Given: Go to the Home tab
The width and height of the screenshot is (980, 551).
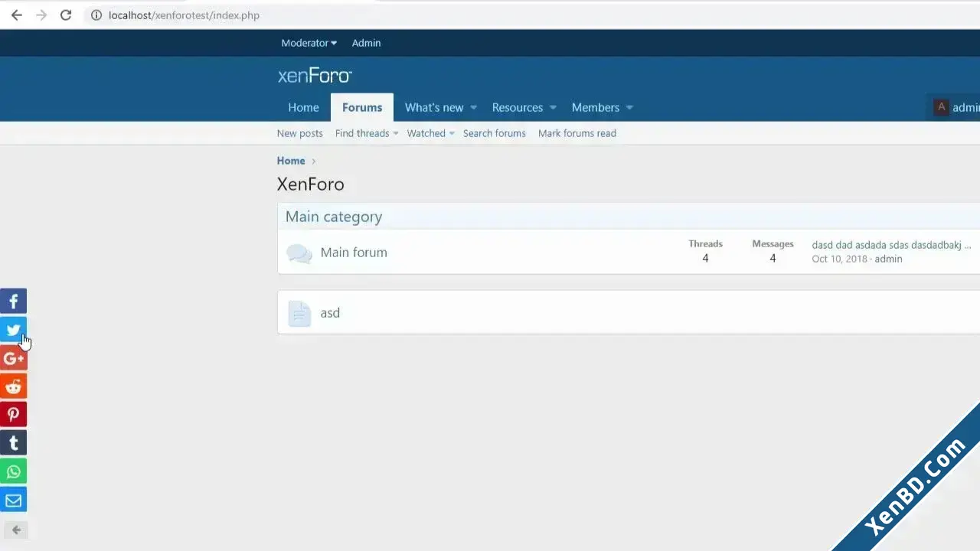Looking at the screenshot, I should click(303, 108).
